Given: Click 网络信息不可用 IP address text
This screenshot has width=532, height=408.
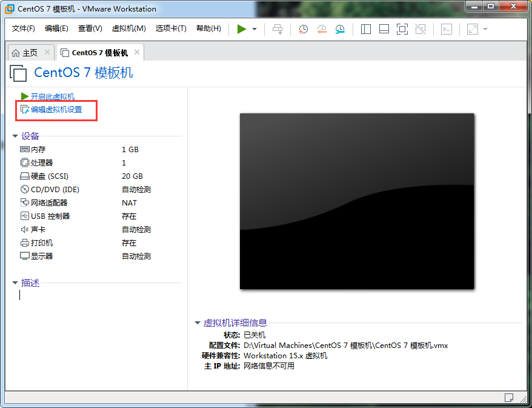Looking at the screenshot, I should coord(268,366).
